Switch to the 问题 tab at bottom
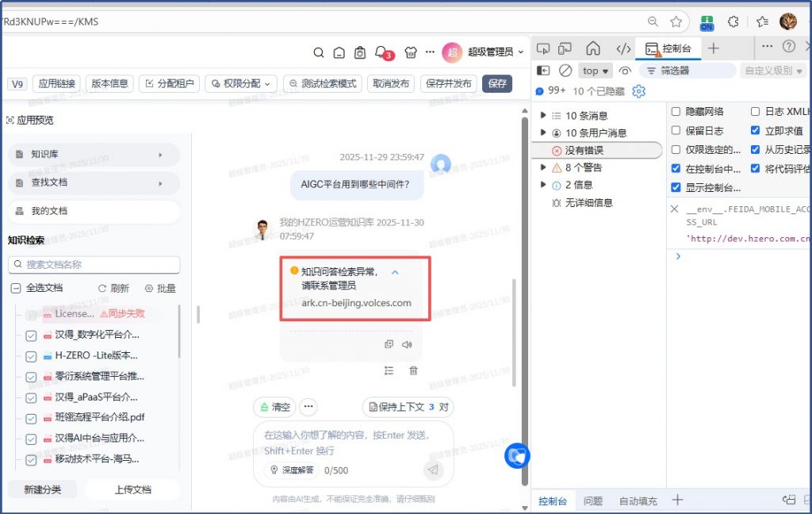 (x=593, y=501)
